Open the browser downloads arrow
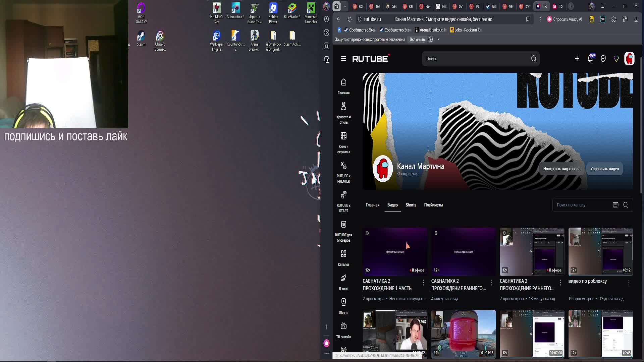This screenshot has height=362, width=644. coord(636,19)
